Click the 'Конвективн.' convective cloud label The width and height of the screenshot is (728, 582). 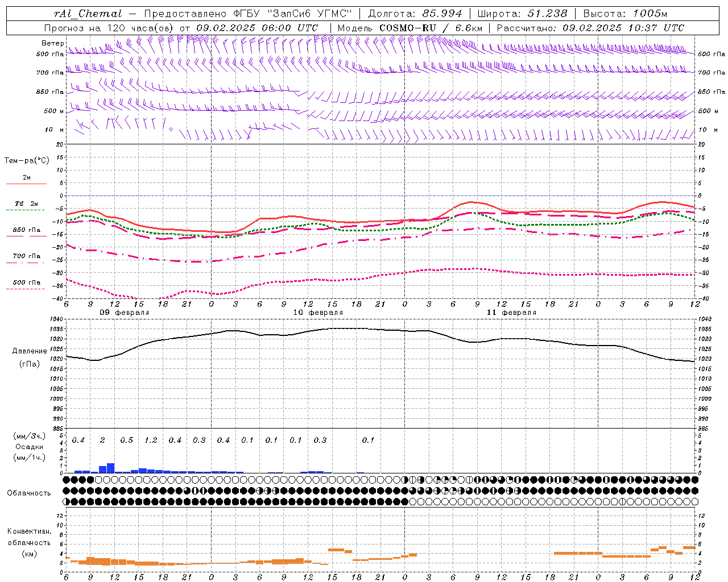pos(30,531)
